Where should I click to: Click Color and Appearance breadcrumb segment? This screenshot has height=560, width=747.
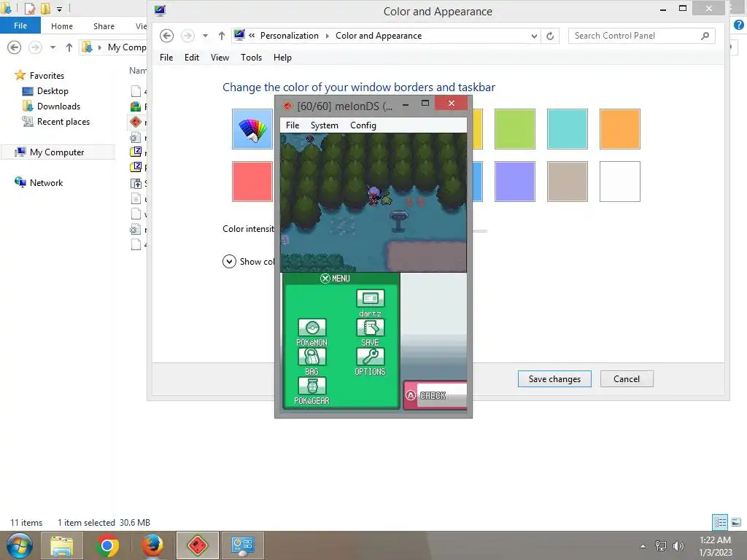(x=379, y=36)
